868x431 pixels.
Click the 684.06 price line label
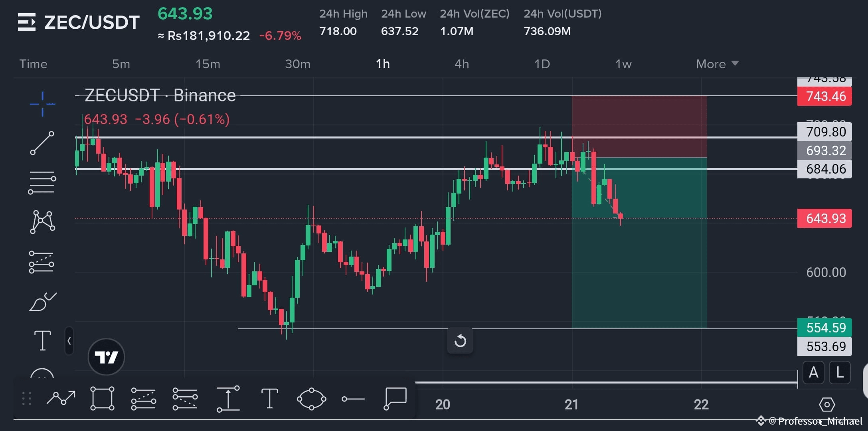coord(825,169)
